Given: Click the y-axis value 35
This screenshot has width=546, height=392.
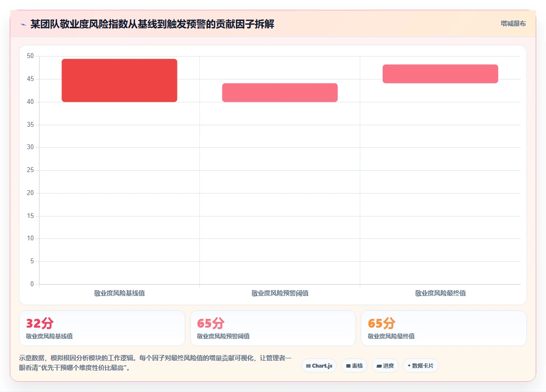Looking at the screenshot, I should (30, 124).
